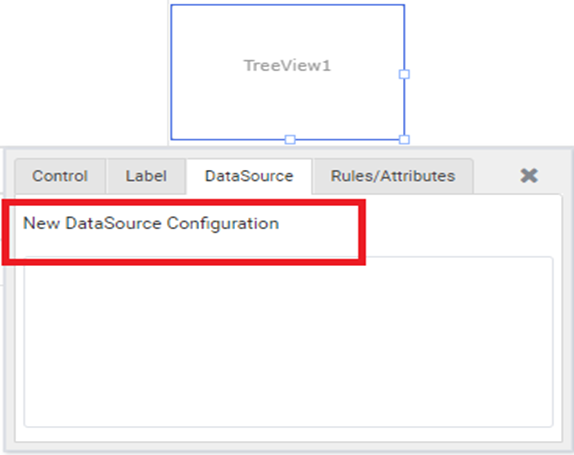Image resolution: width=574 pixels, height=455 pixels.
Task: Click the TreeView1 placeholder text
Action: tap(287, 66)
